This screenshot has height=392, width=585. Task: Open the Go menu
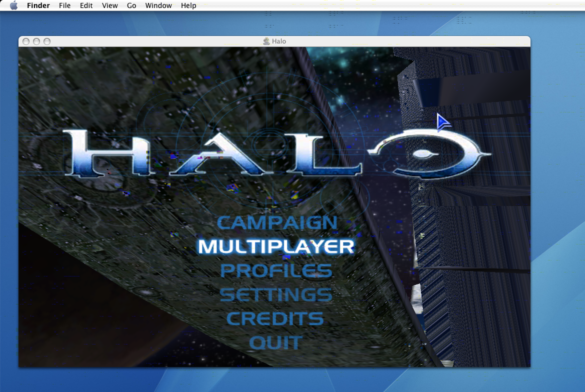pos(131,5)
